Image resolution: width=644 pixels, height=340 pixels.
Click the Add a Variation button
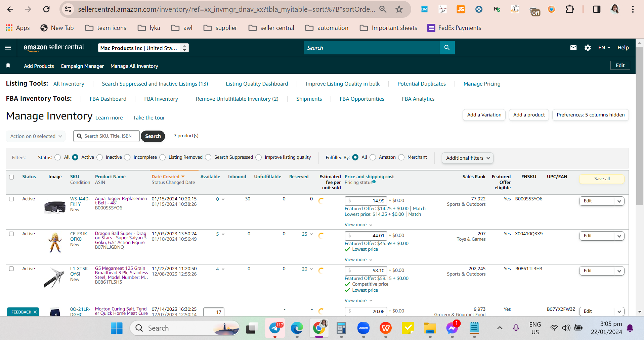tap(484, 115)
